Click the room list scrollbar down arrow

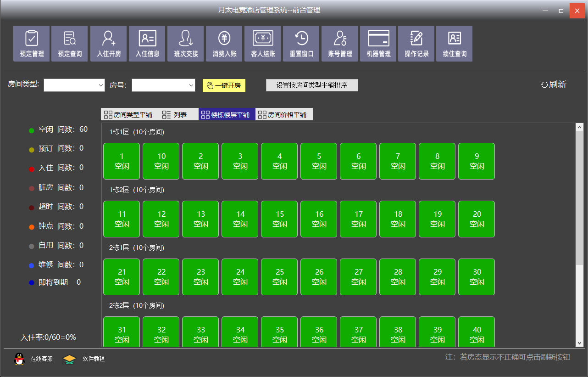tap(579, 343)
